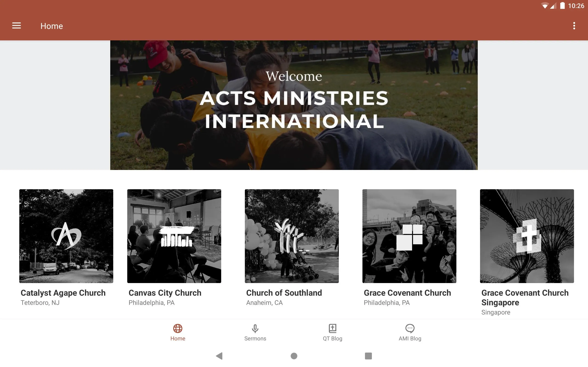The width and height of the screenshot is (588, 367).
Task: Switch to the Sermons tab
Action: point(255,332)
